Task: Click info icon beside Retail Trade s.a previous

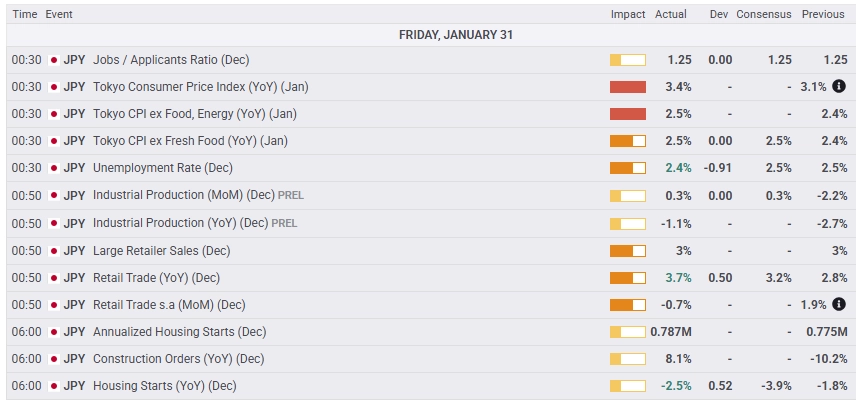Action: pos(838,304)
